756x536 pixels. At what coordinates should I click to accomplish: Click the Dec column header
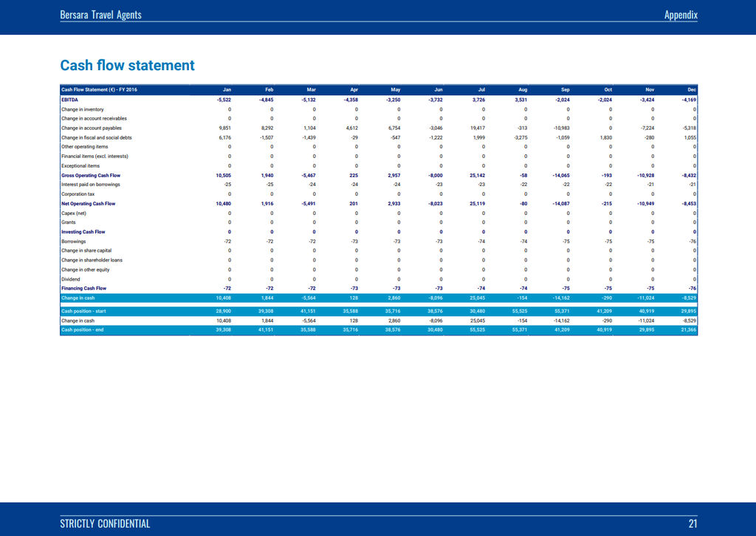[691, 89]
